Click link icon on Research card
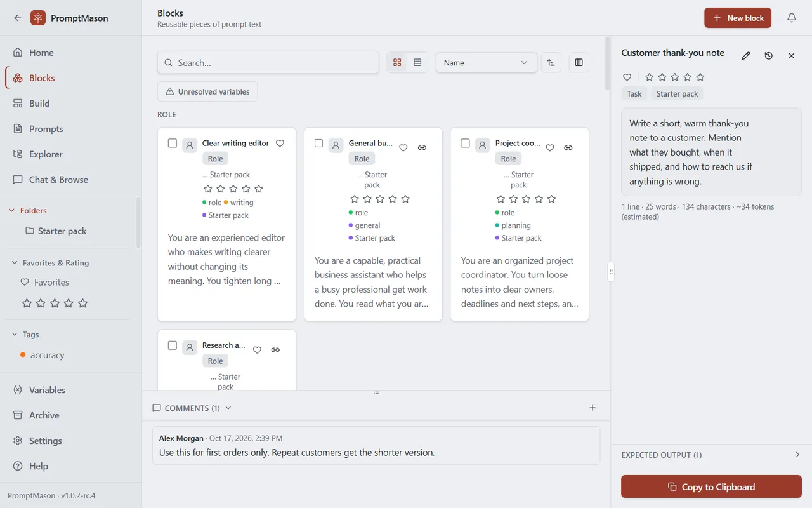The image size is (812, 508). [275, 350]
